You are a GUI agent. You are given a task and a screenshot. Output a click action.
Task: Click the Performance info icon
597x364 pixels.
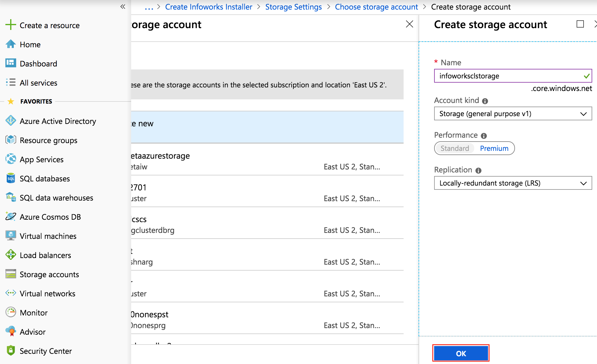(x=484, y=136)
